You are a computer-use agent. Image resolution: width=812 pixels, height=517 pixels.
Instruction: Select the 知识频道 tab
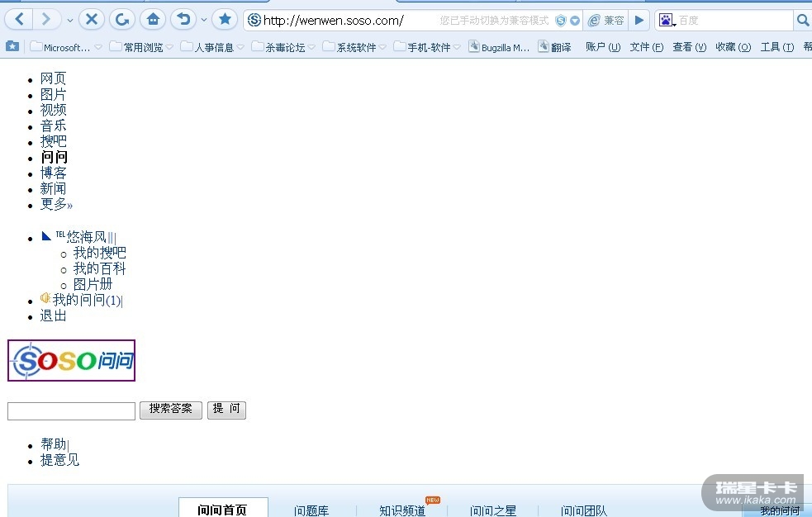[402, 510]
